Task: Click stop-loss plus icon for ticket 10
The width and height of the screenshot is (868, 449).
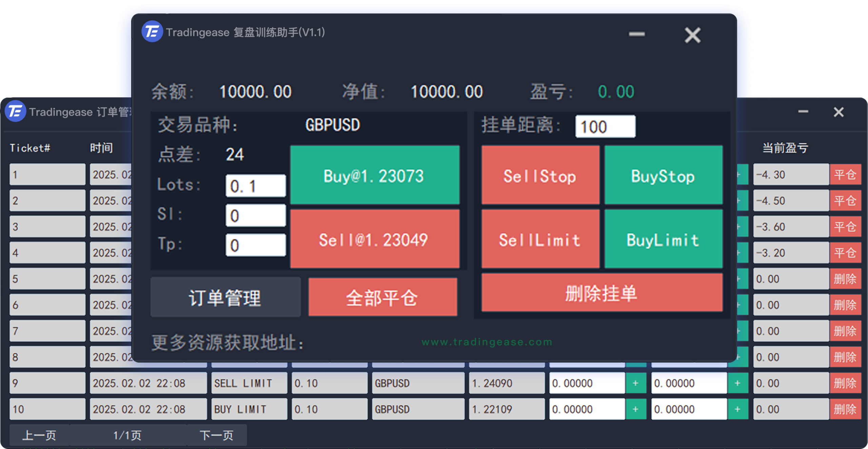Action: pos(635,409)
